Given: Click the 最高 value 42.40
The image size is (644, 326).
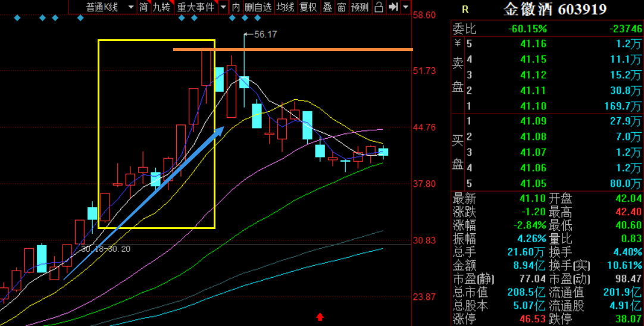Looking at the screenshot, I should pos(629,212).
